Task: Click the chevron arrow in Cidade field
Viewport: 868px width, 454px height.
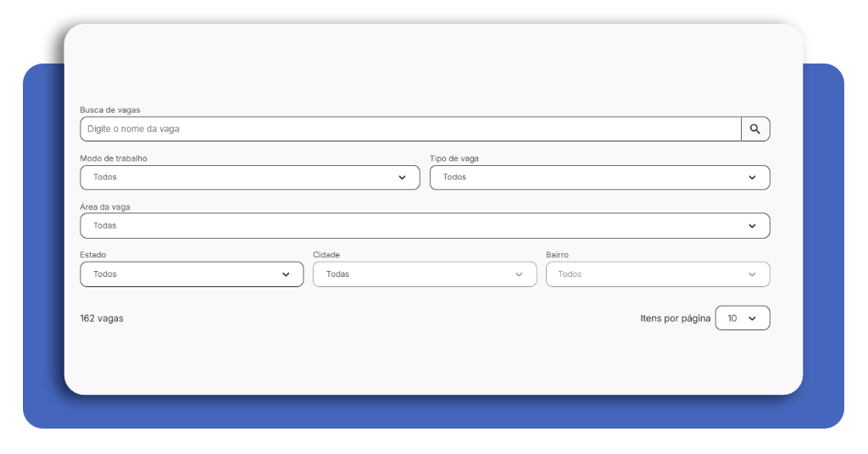Action: click(519, 274)
